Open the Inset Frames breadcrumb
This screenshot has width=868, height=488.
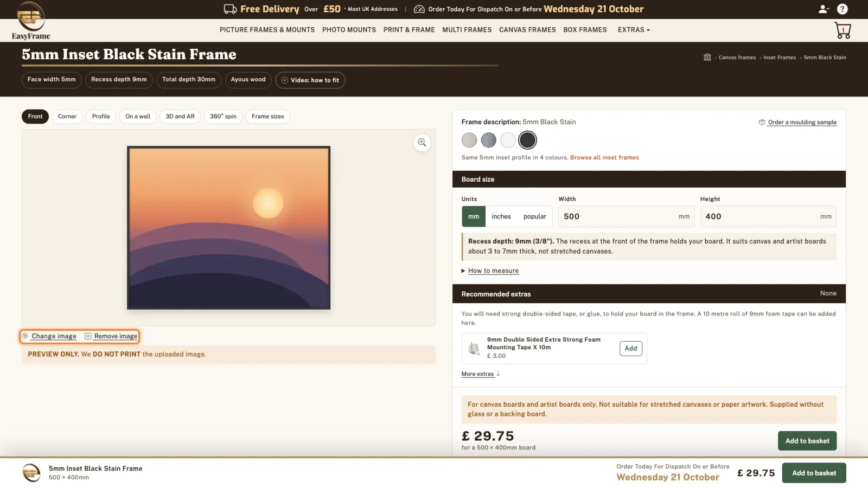780,57
